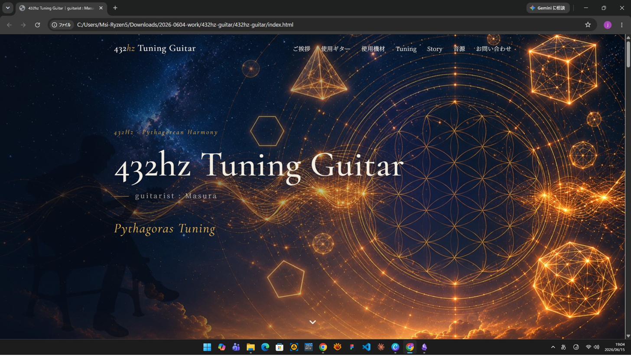
Task: Click the active Chrome profile taskbar icon
Action: [410, 347]
